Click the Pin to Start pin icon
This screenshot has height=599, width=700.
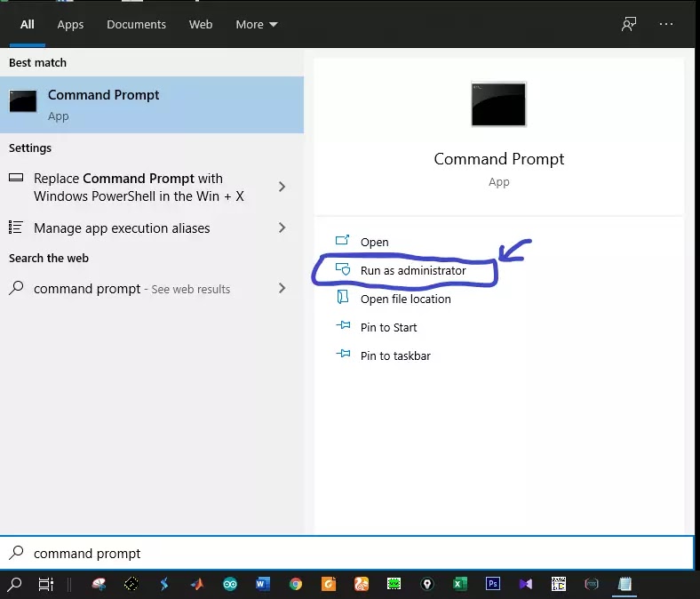coord(343,325)
